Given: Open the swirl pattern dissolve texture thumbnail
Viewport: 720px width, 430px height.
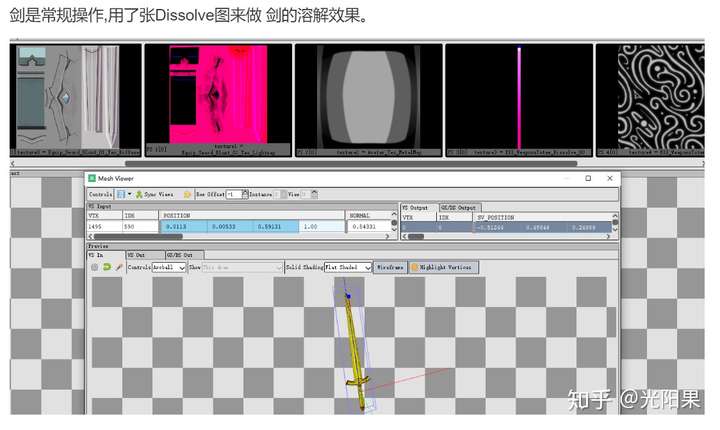Looking at the screenshot, I should pyautogui.click(x=650, y=100).
